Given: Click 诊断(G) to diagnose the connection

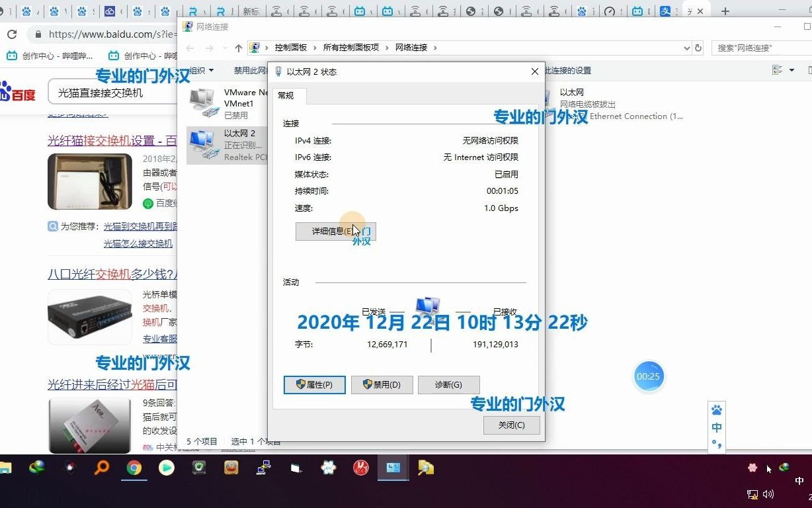Looking at the screenshot, I should click(x=448, y=384).
